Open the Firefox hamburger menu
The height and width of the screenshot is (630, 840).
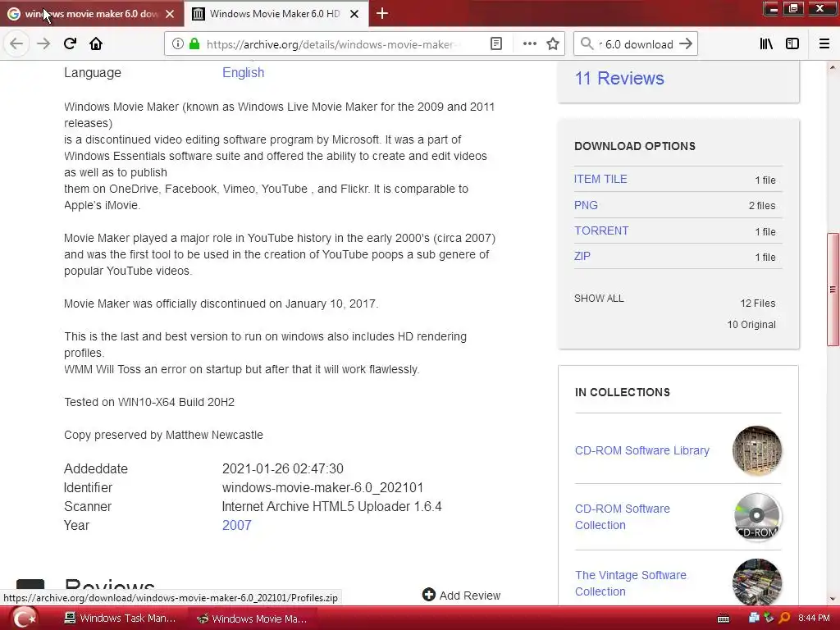coord(824,44)
